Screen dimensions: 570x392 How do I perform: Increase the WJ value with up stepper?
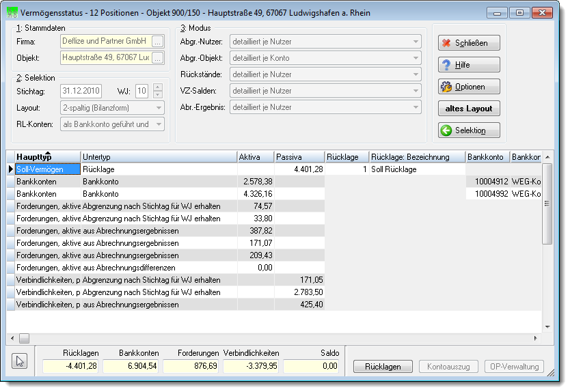158,87
